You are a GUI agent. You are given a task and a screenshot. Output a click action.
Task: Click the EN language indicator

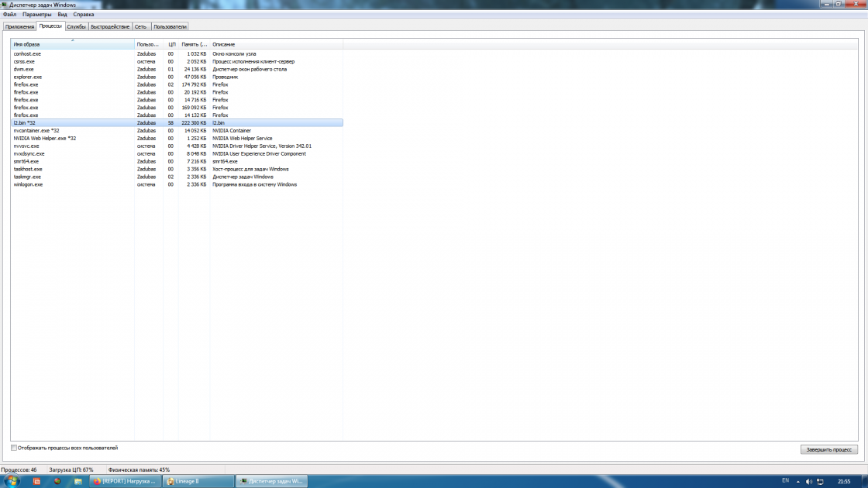(785, 481)
